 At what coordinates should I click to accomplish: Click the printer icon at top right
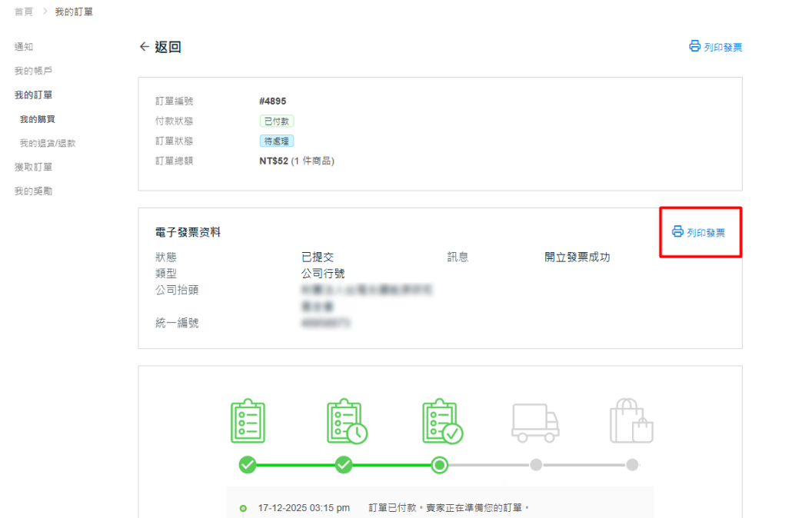coord(694,47)
